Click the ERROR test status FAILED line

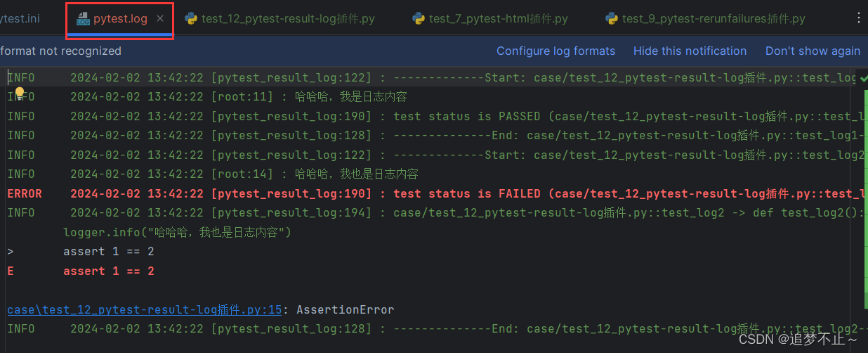coord(434,193)
